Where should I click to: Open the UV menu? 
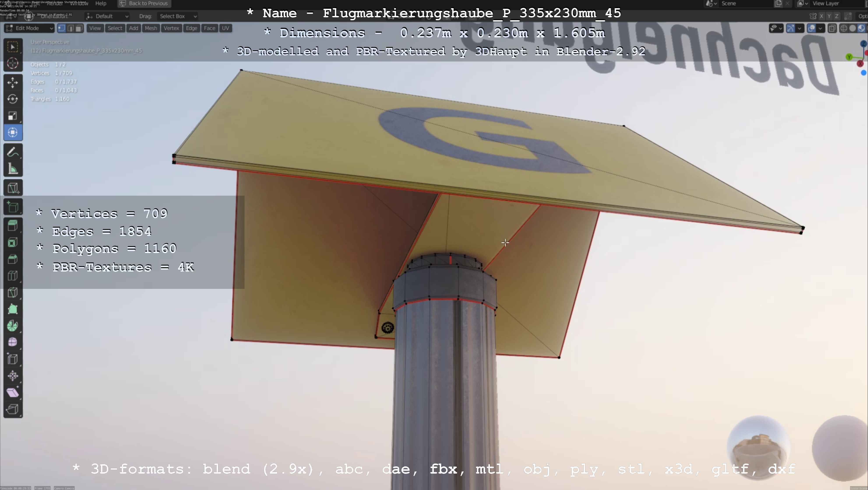pos(225,28)
